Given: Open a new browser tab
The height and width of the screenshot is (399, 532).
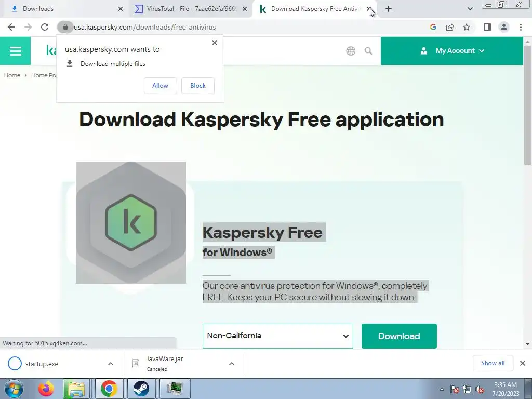Looking at the screenshot, I should click(389, 9).
